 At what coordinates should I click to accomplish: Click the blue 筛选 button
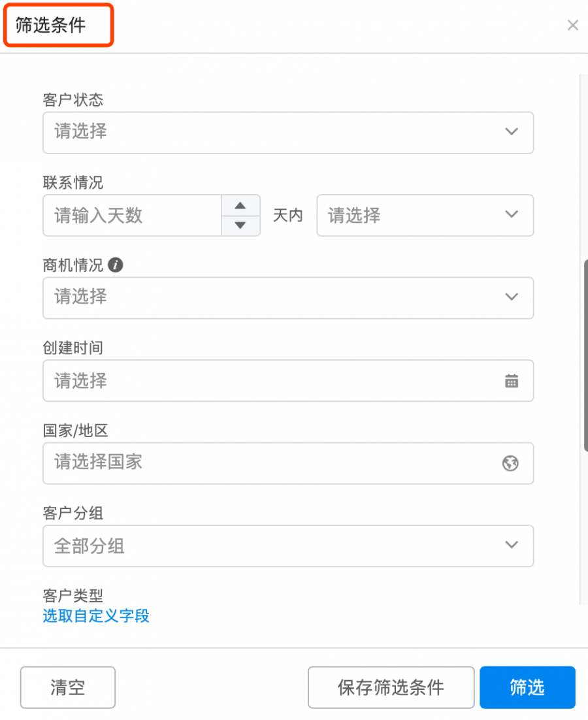tap(527, 687)
